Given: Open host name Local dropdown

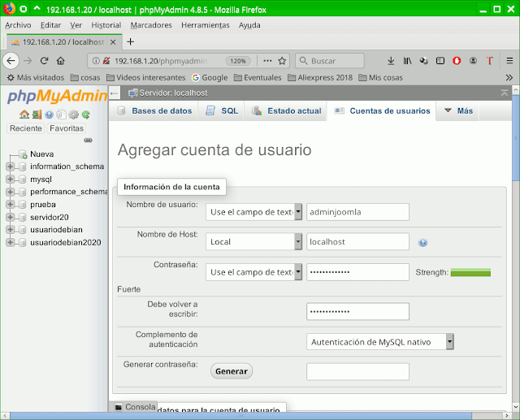Looking at the screenshot, I should pos(253,241).
